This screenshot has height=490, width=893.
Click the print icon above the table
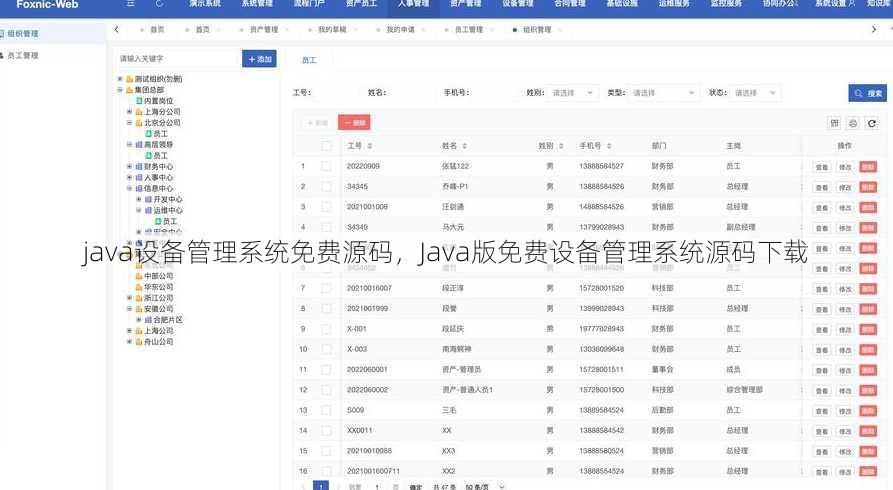(x=853, y=123)
